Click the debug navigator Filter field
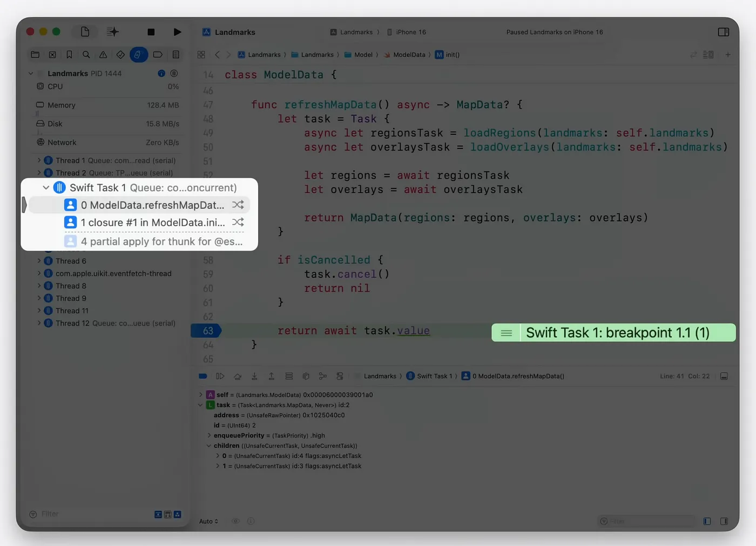 pos(89,514)
